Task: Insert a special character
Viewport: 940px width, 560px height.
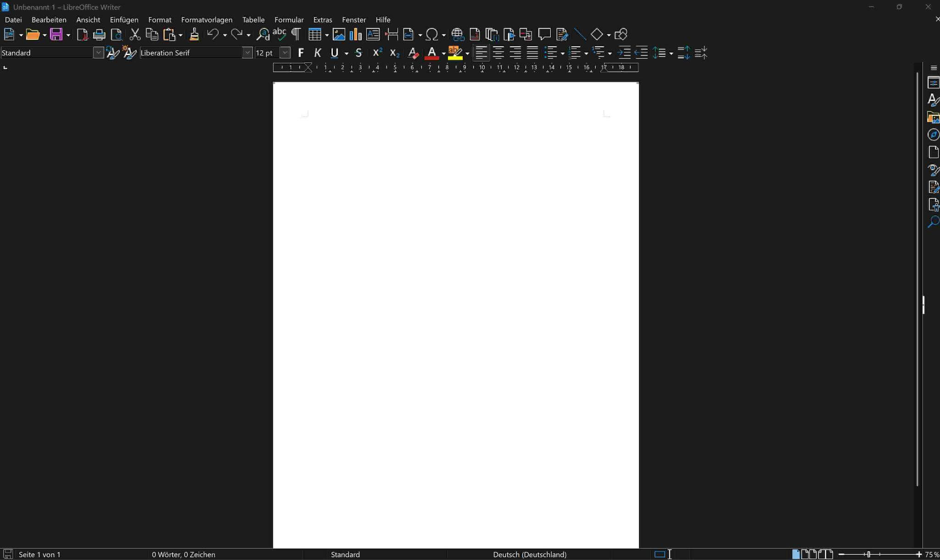Action: (432, 34)
